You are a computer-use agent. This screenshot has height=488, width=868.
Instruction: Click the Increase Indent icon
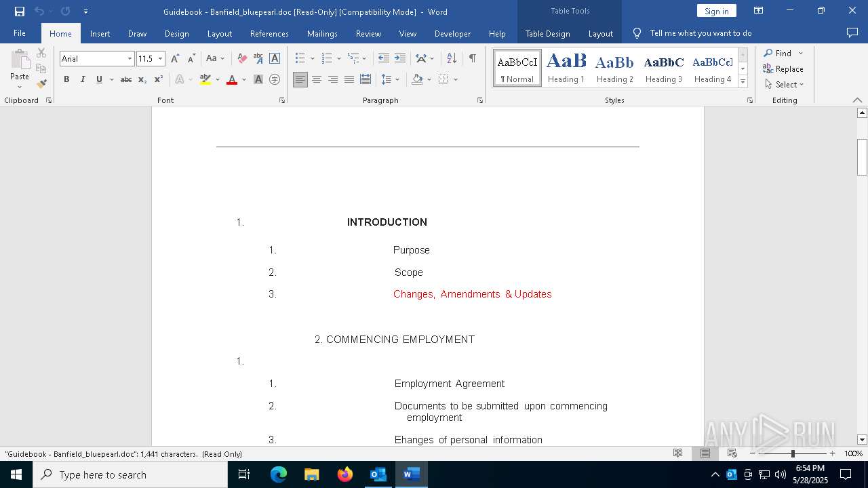(x=400, y=59)
